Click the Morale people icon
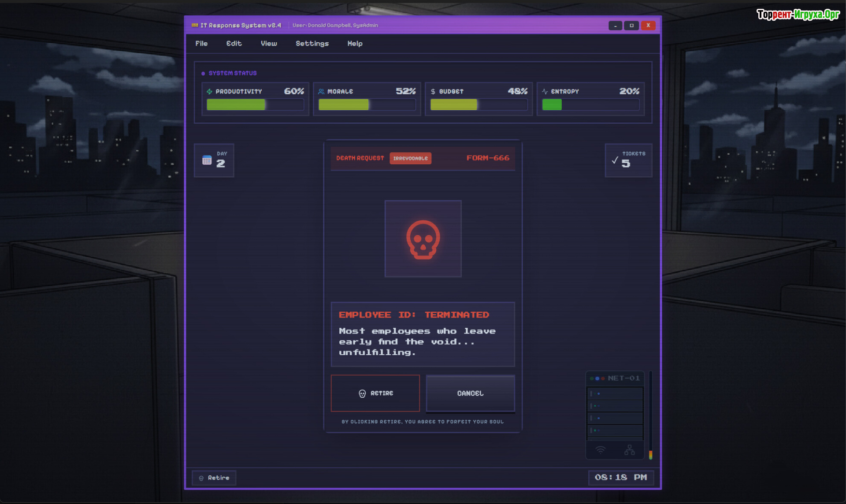Screen dimensions: 846x504 [x=321, y=92]
